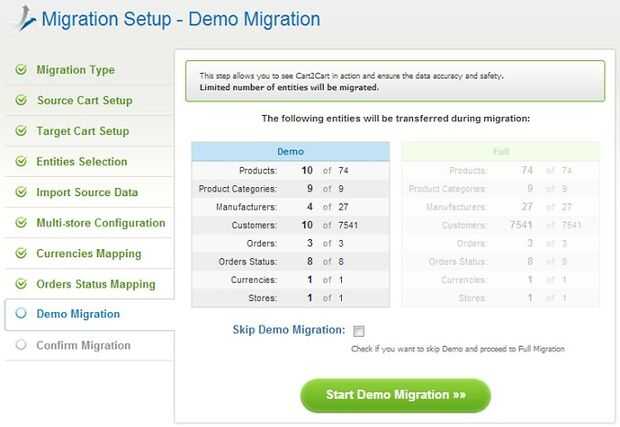Viewport: 620px width, 427px height.
Task: Click the 'following entities will be transferred' heading
Action: pos(395,119)
